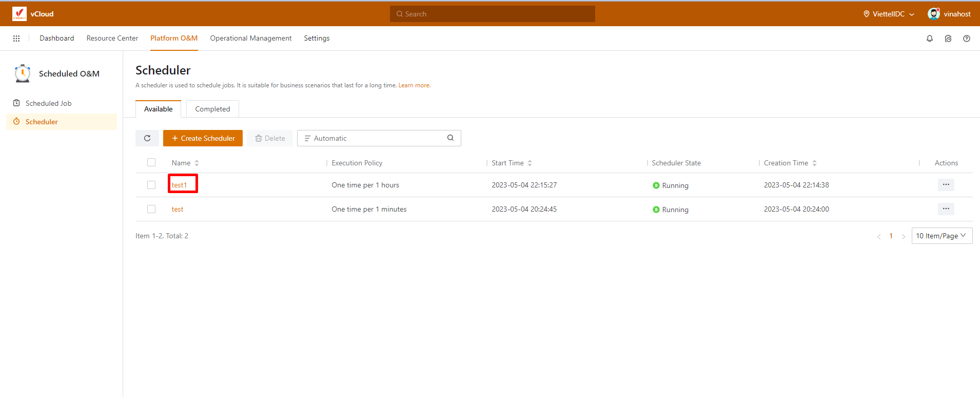Sort by Creation Time column arrows
The image size is (980, 397).
coord(814,163)
